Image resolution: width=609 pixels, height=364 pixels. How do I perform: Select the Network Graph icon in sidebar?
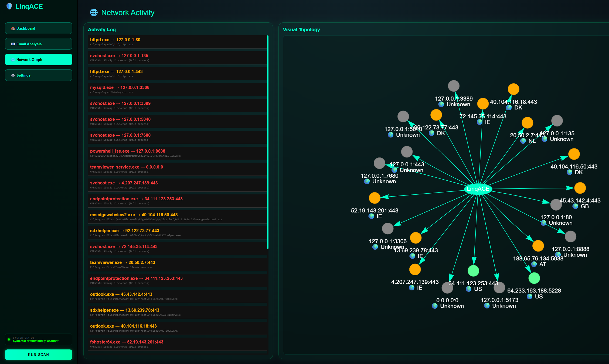coord(13,59)
